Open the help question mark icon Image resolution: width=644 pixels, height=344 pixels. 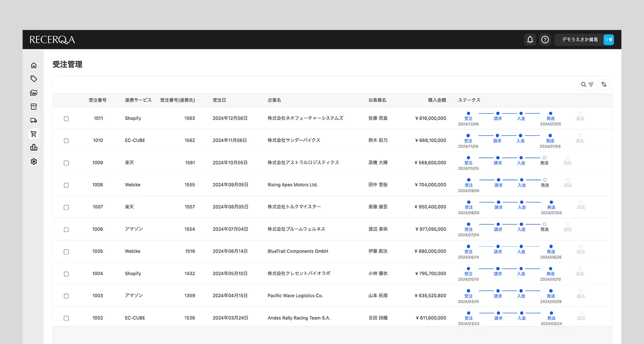click(545, 40)
